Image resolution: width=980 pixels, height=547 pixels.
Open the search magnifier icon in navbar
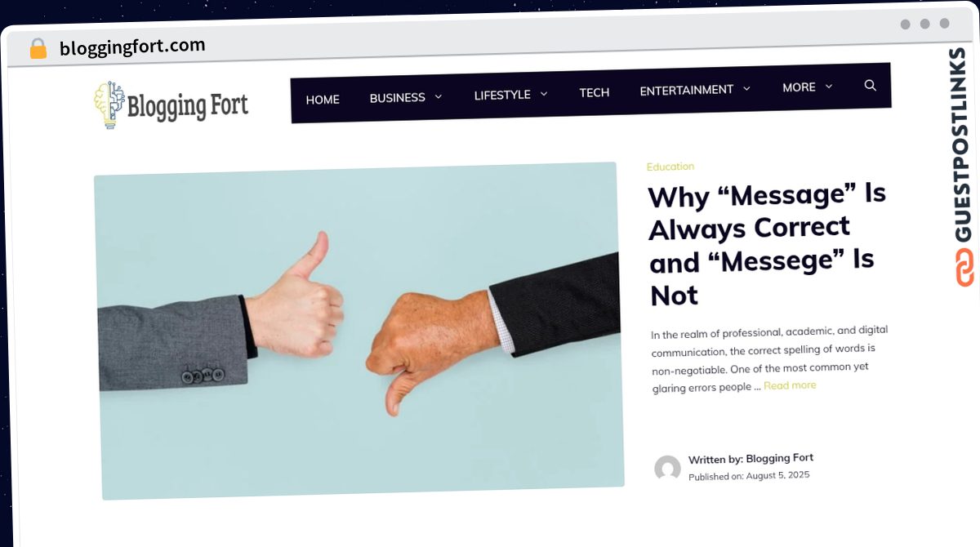(870, 85)
